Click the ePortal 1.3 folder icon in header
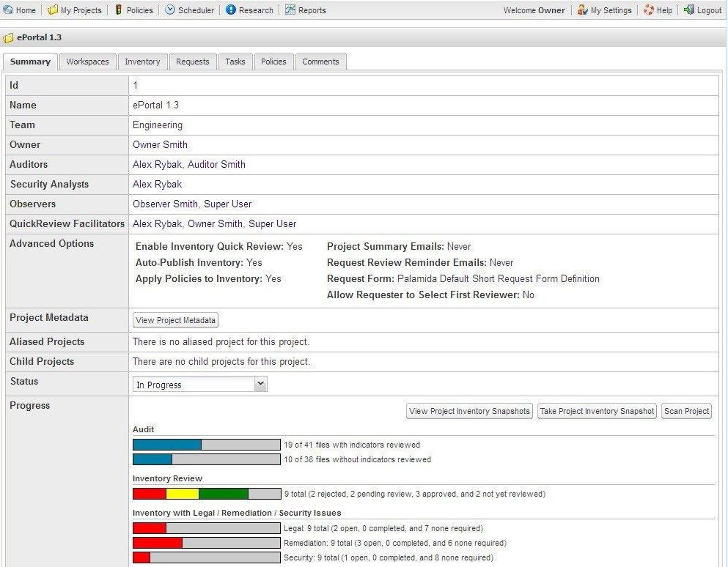The width and height of the screenshot is (728, 567). (x=8, y=37)
